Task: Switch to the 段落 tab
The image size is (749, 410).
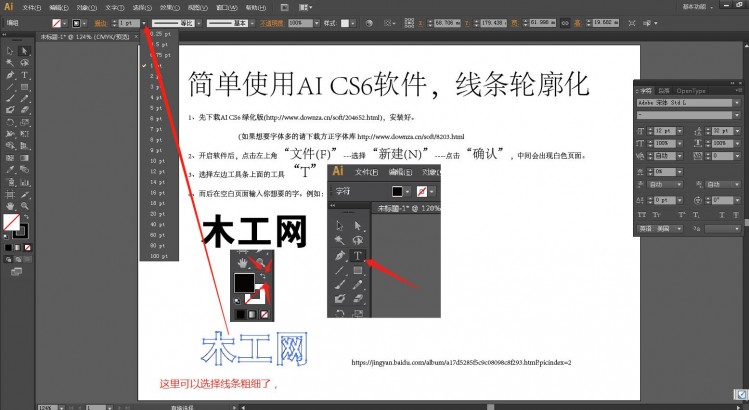Action: [x=664, y=91]
